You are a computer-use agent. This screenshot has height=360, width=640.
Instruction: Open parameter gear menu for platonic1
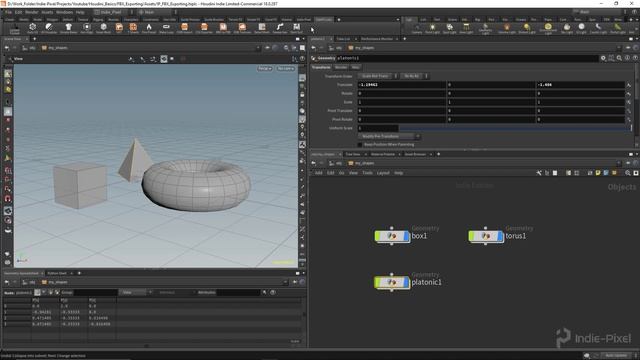click(603, 58)
